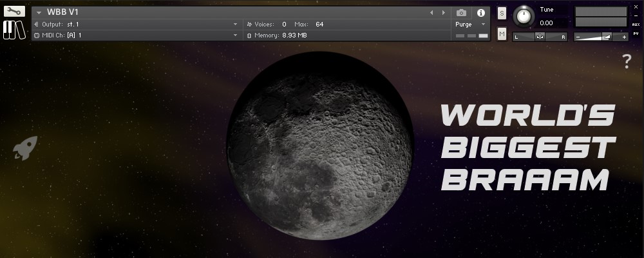Collapse the WBB V1 instrument header arrow
This screenshot has height=258, width=644.
[39, 13]
